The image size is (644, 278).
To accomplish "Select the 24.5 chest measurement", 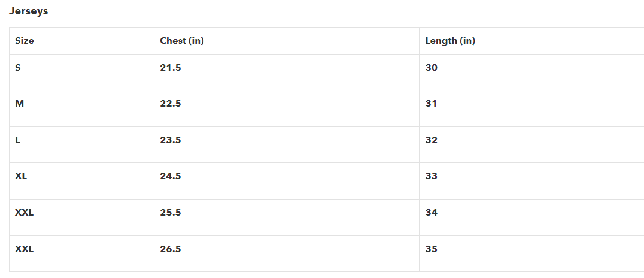I will 171,176.
